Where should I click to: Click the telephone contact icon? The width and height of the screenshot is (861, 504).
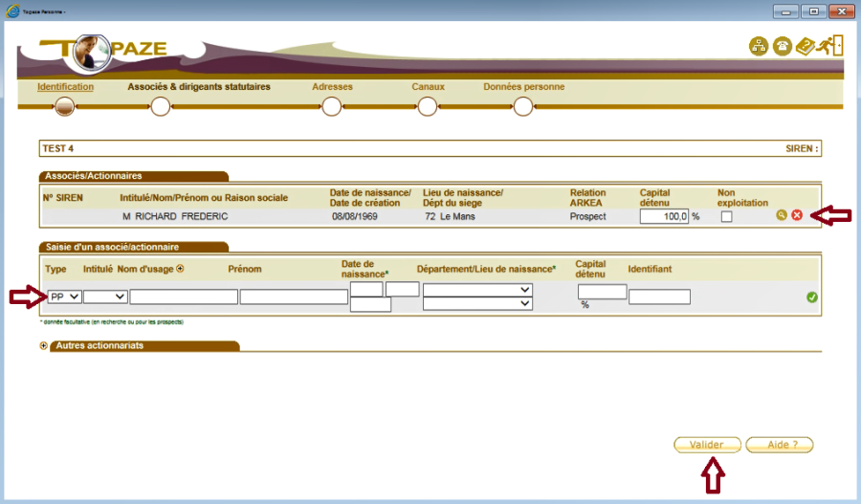(x=783, y=48)
